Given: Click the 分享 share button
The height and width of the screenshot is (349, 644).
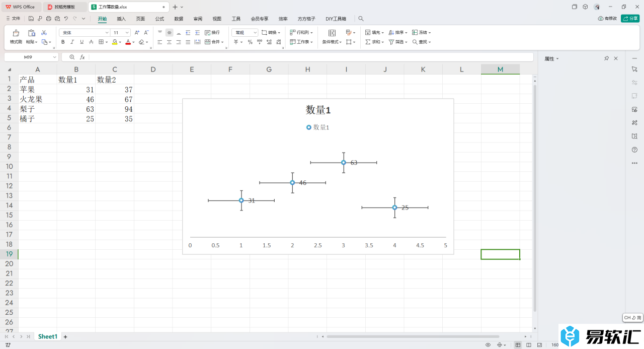Looking at the screenshot, I should click(630, 19).
